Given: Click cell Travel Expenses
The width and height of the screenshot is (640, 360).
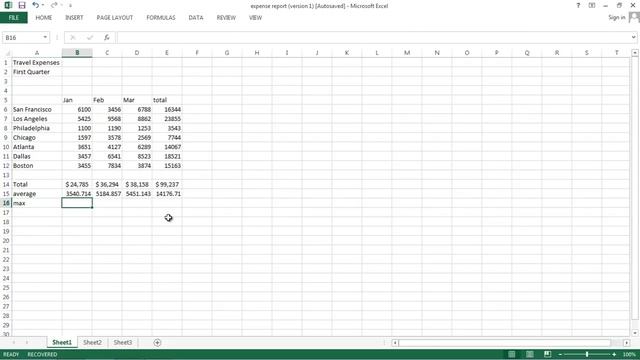Looking at the screenshot, I should 36,62.
